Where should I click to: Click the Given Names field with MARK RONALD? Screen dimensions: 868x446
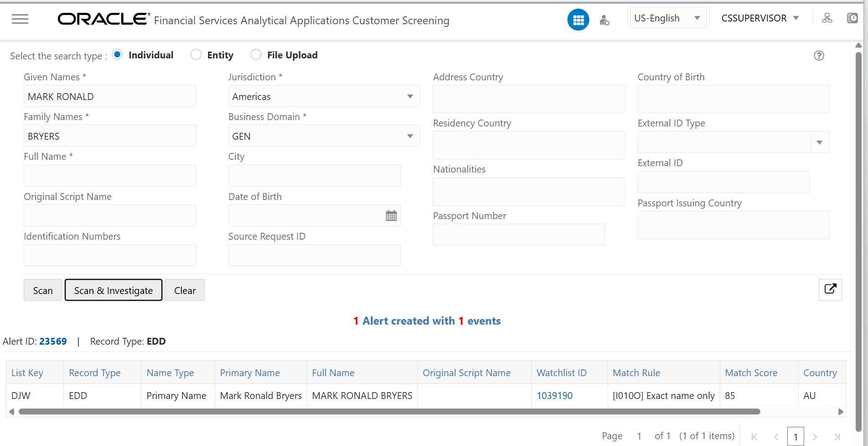coord(110,96)
